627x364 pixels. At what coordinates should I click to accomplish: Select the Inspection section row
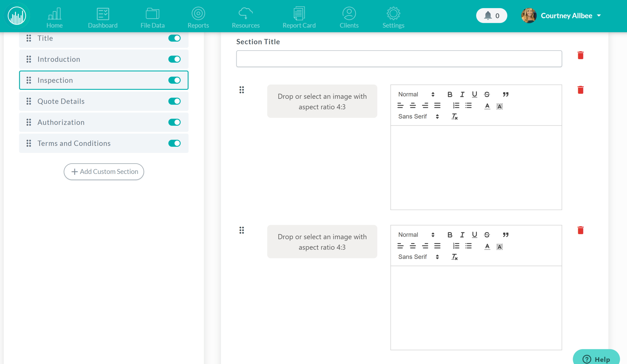(x=104, y=80)
